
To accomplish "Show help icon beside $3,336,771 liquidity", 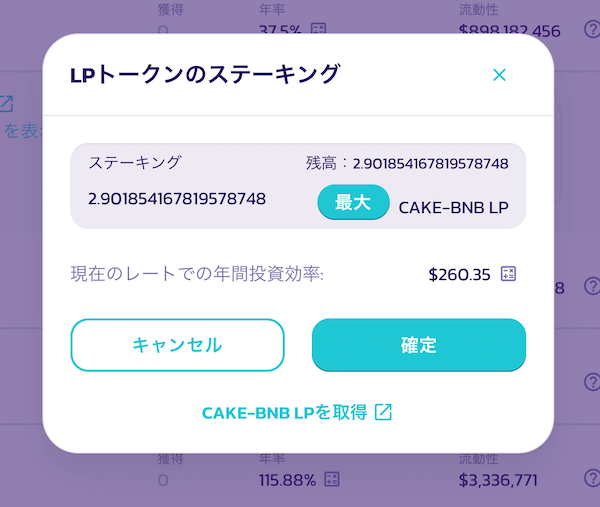I will click(x=592, y=478).
